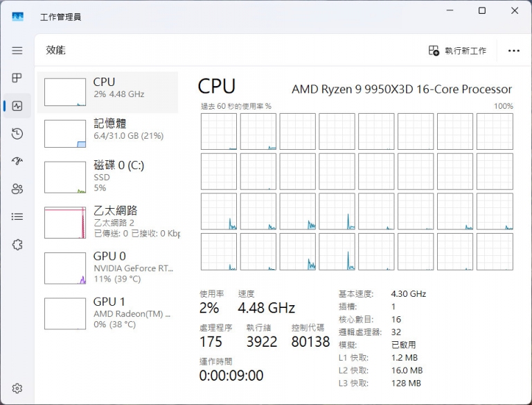Switch to the Users page icon
The width and height of the screenshot is (532, 405).
pos(17,189)
